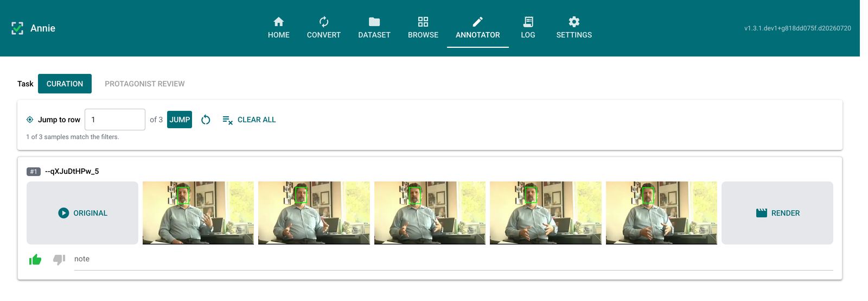Click the RENDER button
This screenshot has width=868, height=301.
(777, 213)
